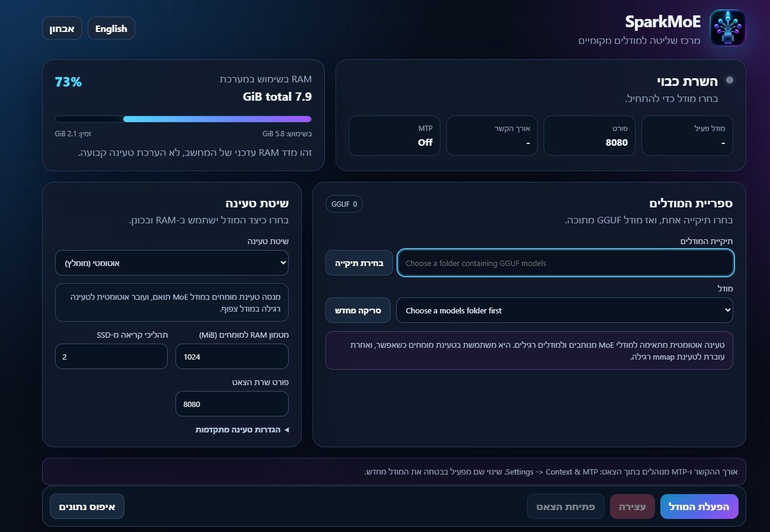The height and width of the screenshot is (532, 770).
Task: Click the 73% RAM usage value
Action: 68,82
